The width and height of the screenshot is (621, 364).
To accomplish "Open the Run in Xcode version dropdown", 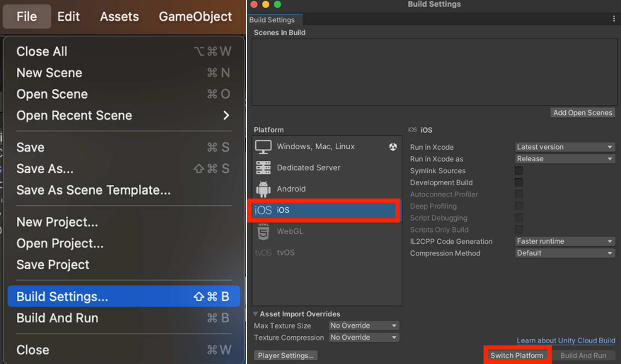I will [564, 147].
